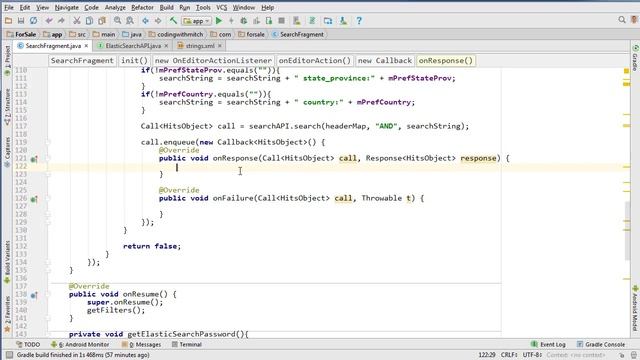Image resolution: width=640 pixels, height=360 pixels.
Task: Select the codingwithmitch breadcrumb folder
Action: point(176,34)
